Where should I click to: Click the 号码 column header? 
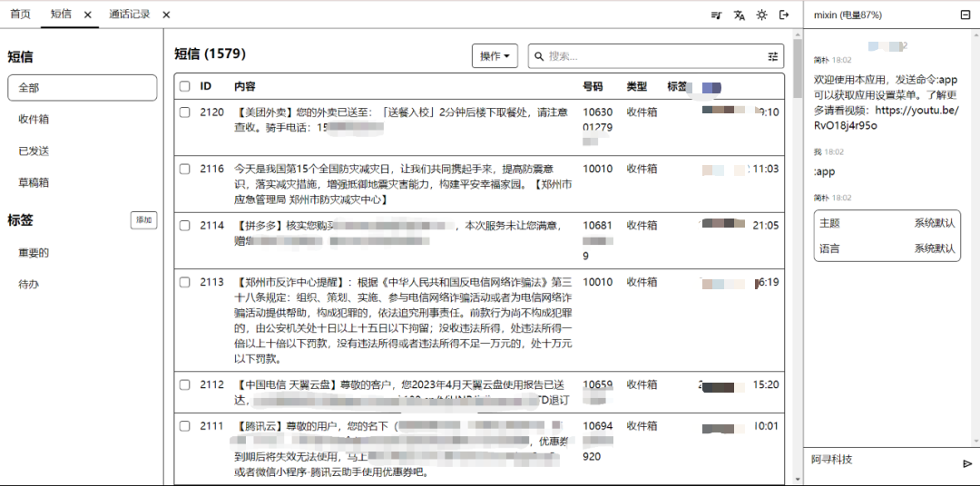click(593, 86)
